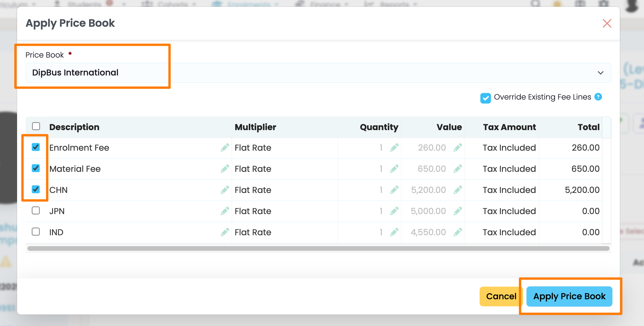Select the Description column header
This screenshot has width=644, height=326.
point(74,127)
